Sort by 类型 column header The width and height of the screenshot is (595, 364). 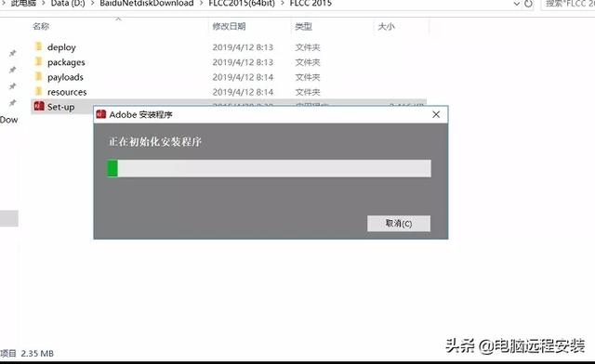304,26
